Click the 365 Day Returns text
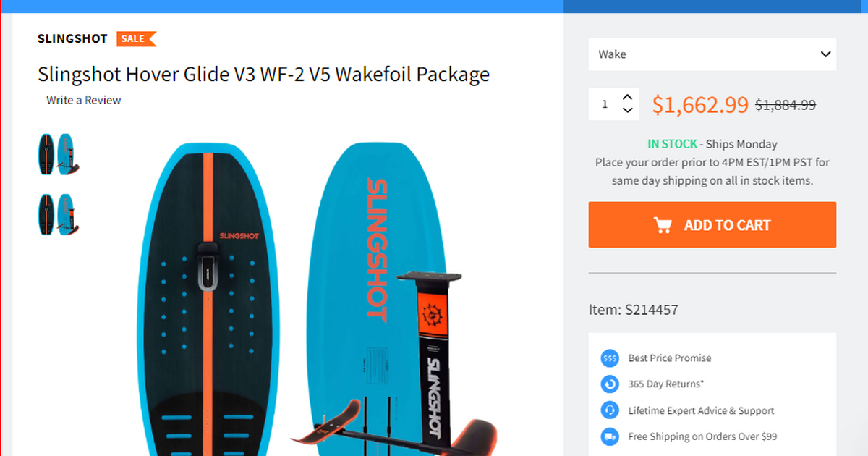Viewport: 868px width, 456px height. pyautogui.click(x=665, y=384)
